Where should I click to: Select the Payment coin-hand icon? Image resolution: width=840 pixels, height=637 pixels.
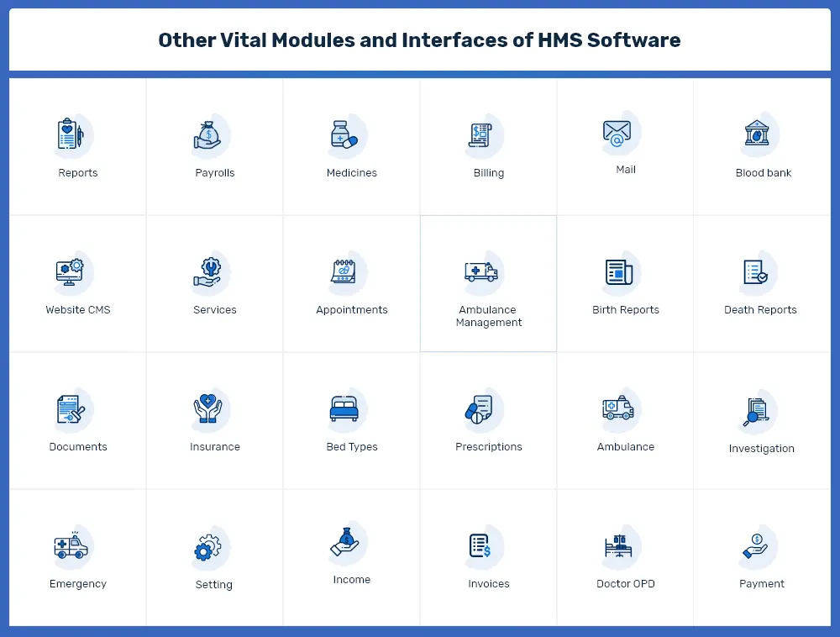point(755,546)
